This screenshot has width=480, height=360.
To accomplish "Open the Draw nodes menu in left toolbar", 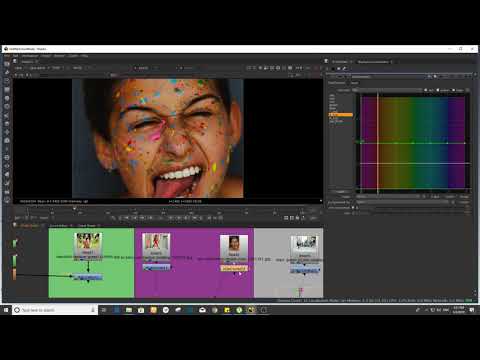I will (x=7, y=72).
